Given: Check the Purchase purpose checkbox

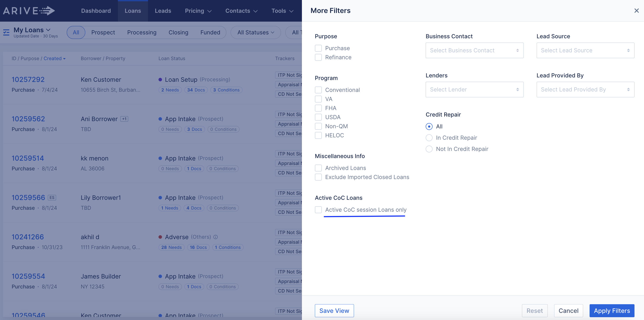Looking at the screenshot, I should pos(318,48).
